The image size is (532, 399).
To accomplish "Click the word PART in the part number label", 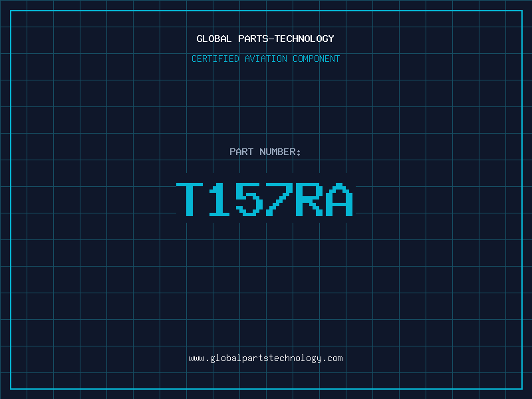I will tap(241, 152).
